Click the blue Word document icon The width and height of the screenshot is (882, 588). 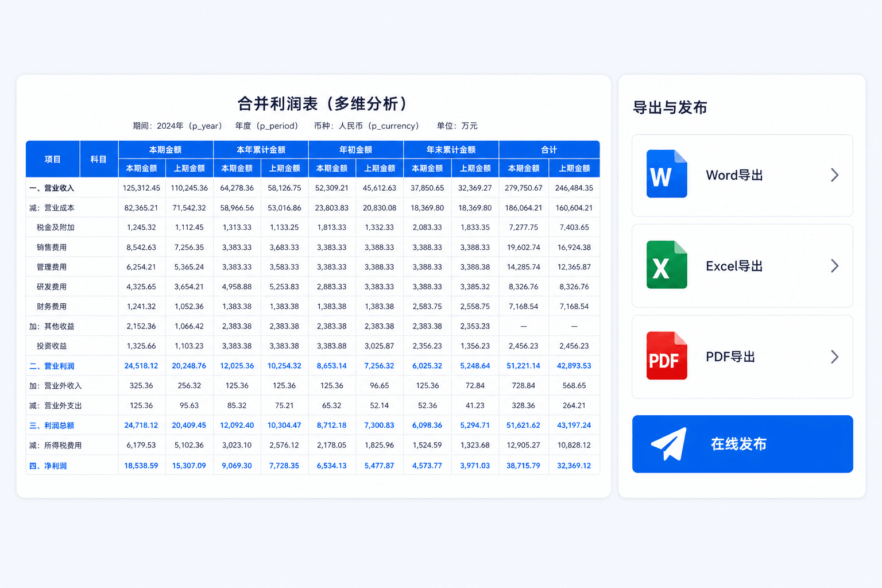click(667, 174)
